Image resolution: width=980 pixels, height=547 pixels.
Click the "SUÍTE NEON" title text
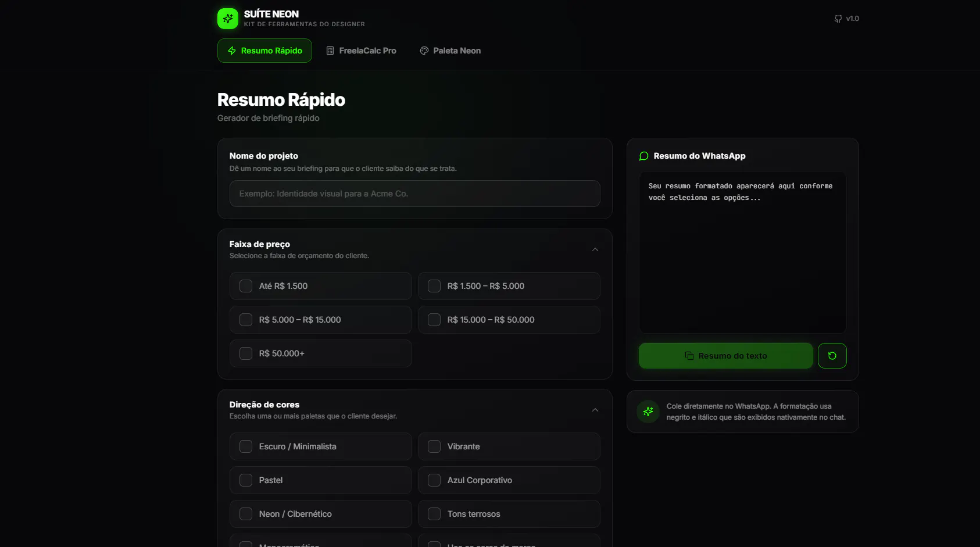click(271, 14)
